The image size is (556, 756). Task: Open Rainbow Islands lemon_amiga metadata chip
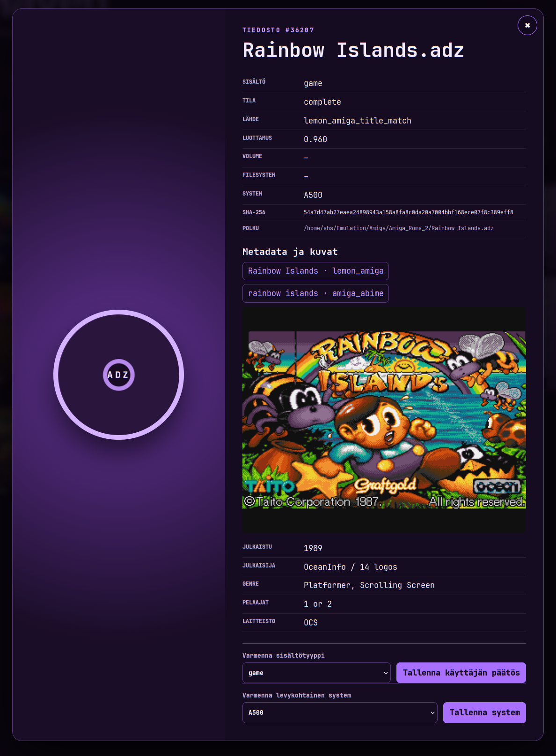[315, 271]
